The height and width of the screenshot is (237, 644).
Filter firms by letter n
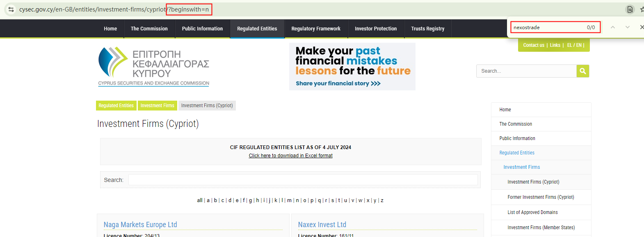(x=297, y=200)
